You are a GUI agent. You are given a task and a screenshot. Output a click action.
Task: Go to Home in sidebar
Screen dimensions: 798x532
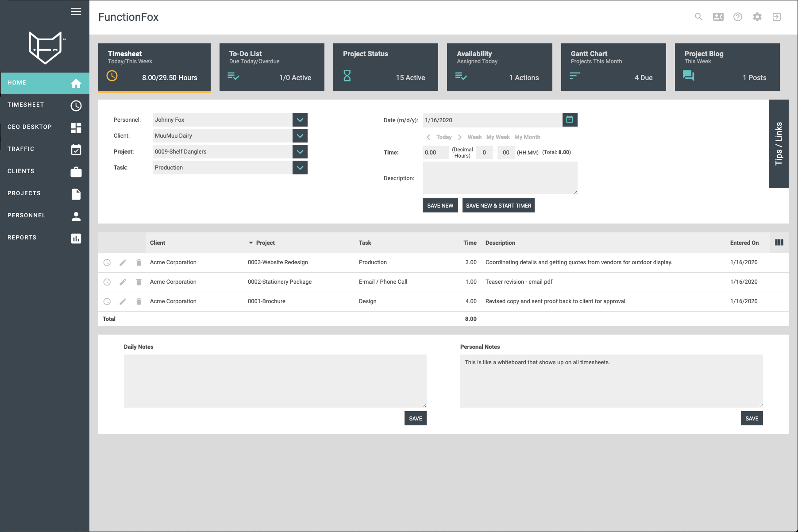click(x=45, y=83)
